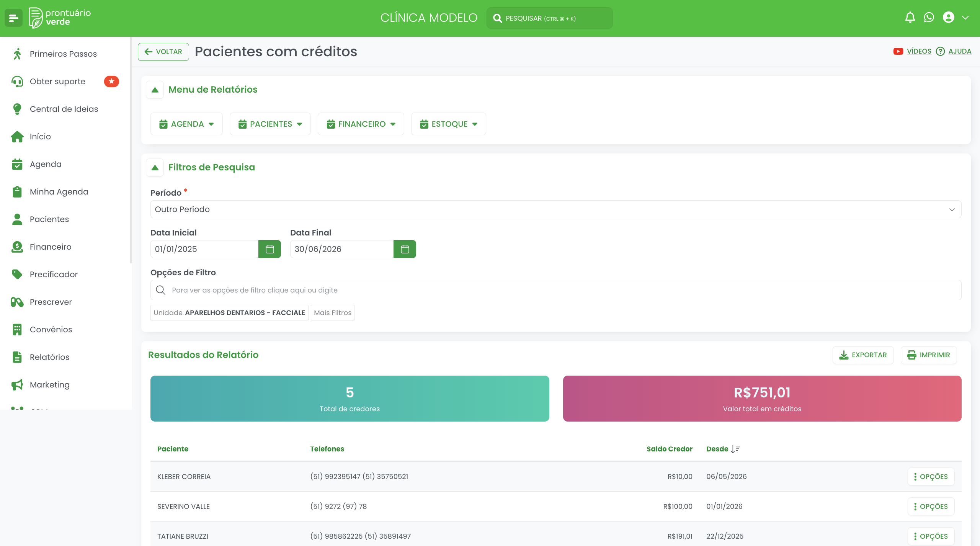Open calendar picker for Data Inicial
Image resolution: width=980 pixels, height=546 pixels.
[x=269, y=249]
